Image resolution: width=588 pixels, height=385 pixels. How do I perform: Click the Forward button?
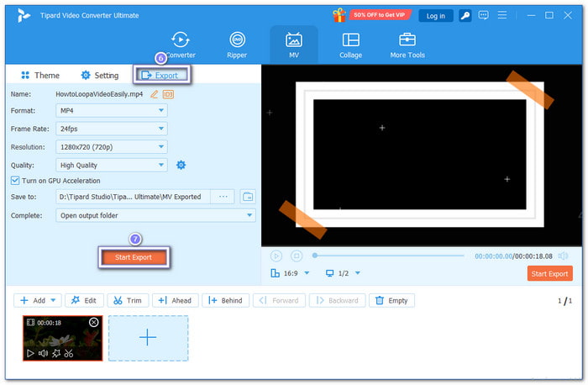[x=279, y=301]
